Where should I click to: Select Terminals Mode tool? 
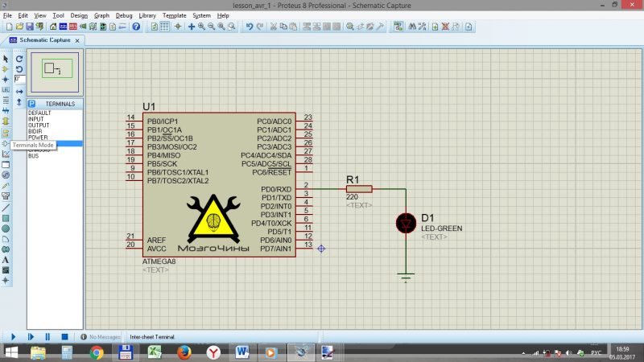coord(6,133)
